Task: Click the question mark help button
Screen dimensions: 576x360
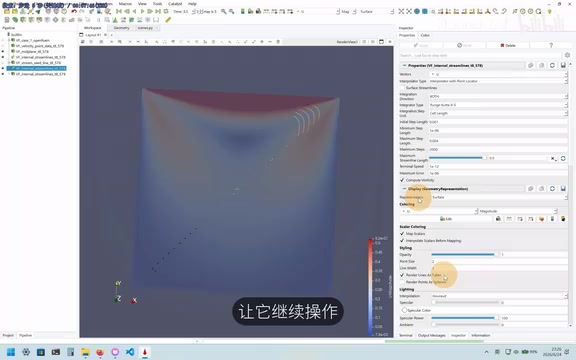Action: coord(551,45)
